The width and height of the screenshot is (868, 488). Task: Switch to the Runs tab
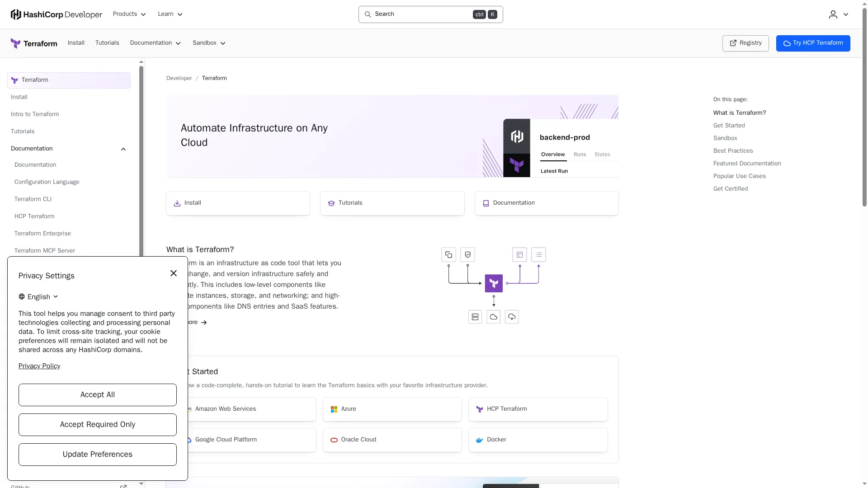pyautogui.click(x=580, y=155)
